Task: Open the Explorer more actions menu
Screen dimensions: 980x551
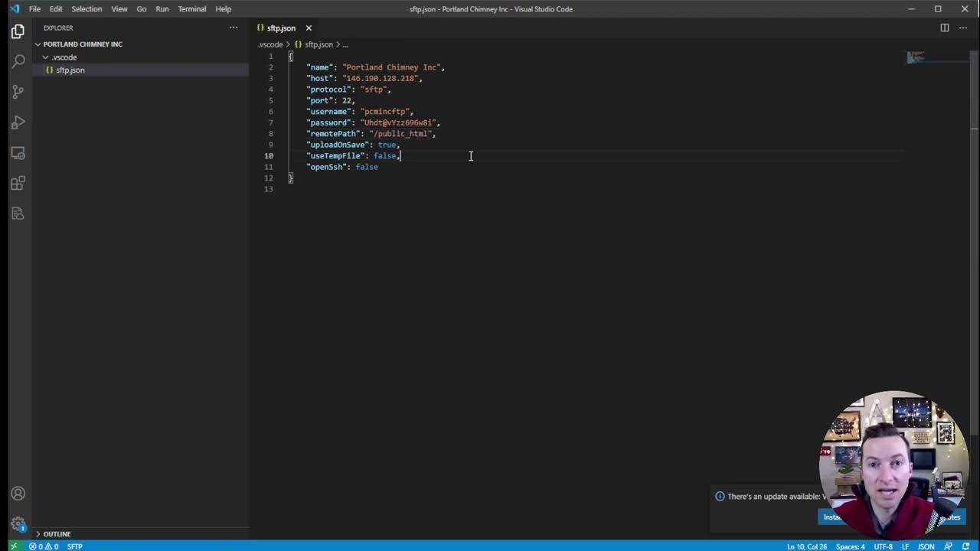Action: pyautogui.click(x=234, y=28)
